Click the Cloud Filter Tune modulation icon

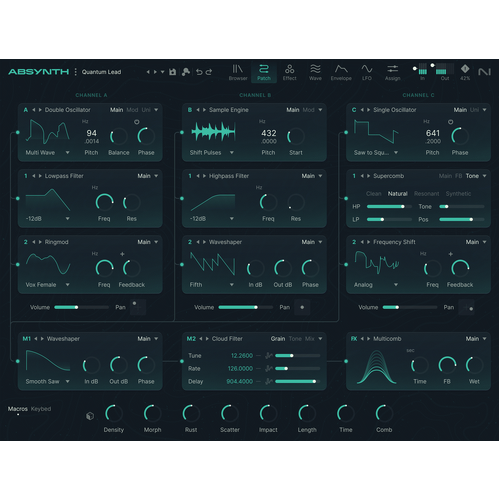click(269, 356)
